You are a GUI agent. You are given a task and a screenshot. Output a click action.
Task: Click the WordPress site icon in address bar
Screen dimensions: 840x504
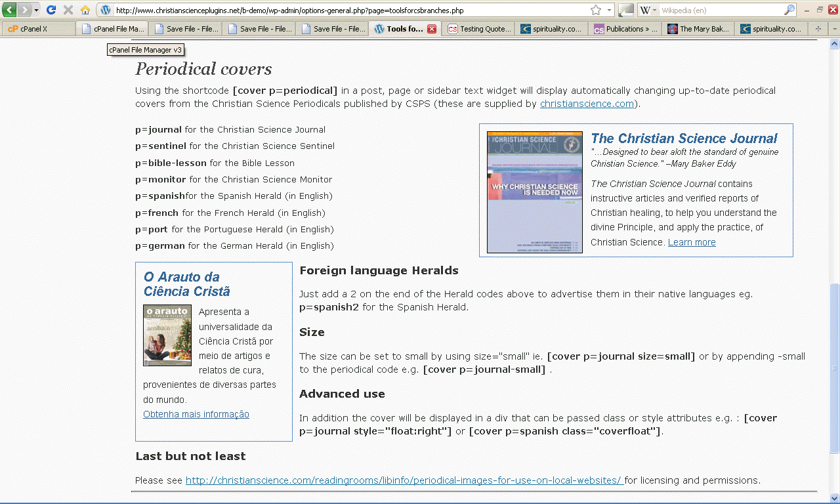106,10
